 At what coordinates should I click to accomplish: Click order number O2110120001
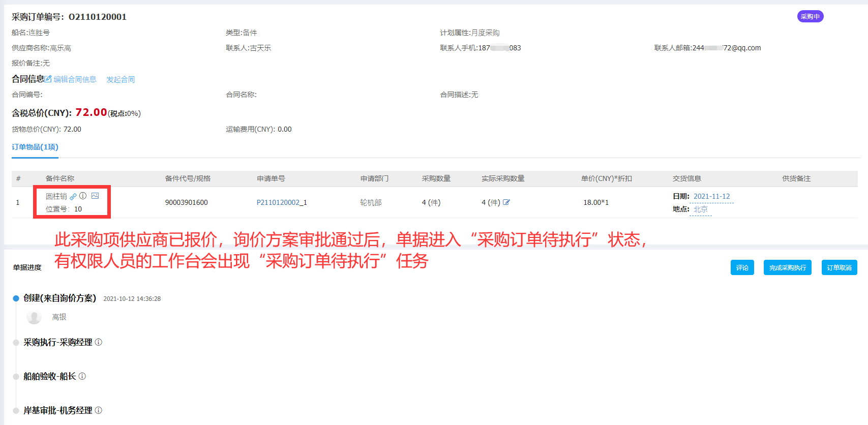point(98,17)
